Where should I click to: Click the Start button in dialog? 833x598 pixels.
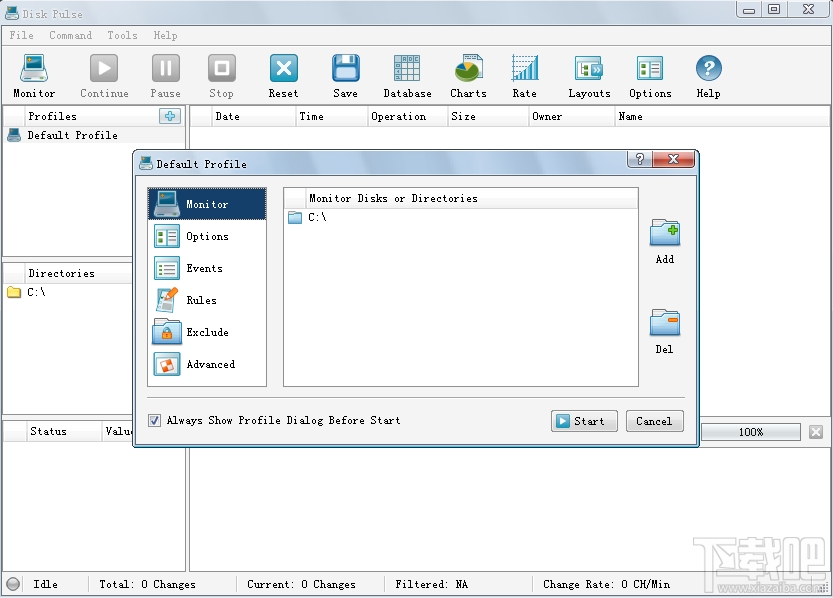(x=584, y=421)
